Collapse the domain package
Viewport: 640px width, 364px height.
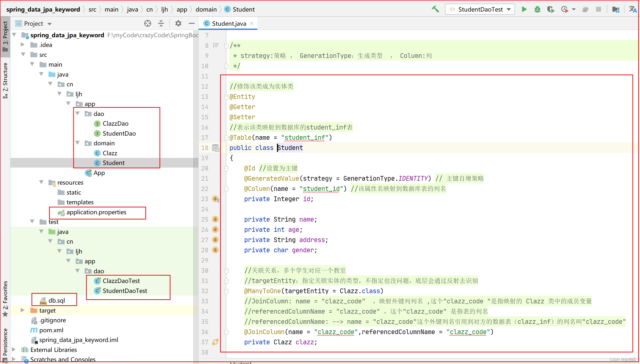(78, 143)
